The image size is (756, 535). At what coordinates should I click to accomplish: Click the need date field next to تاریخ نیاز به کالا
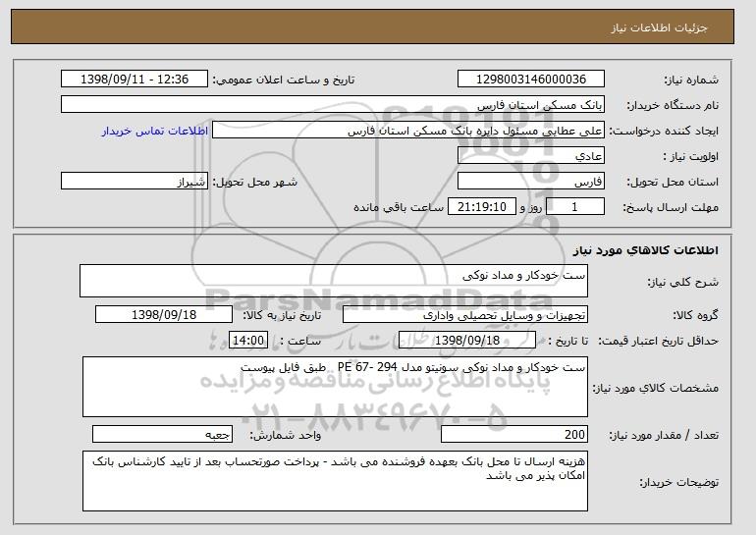pos(164,315)
